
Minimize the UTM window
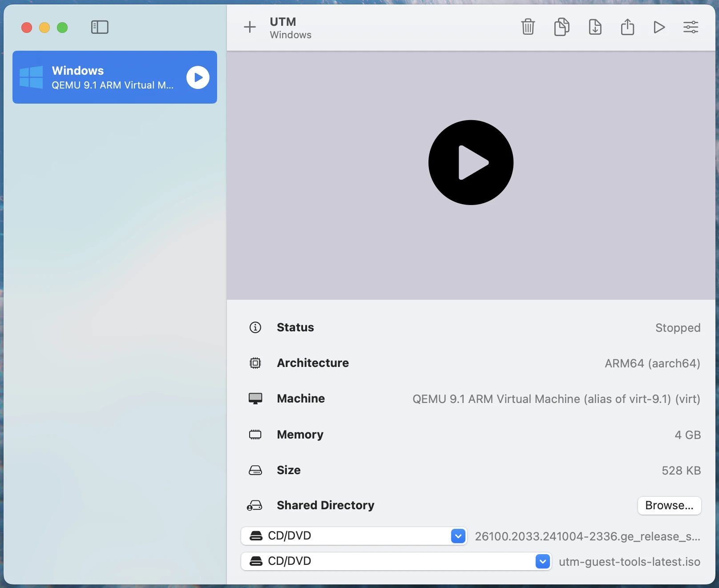click(x=44, y=28)
